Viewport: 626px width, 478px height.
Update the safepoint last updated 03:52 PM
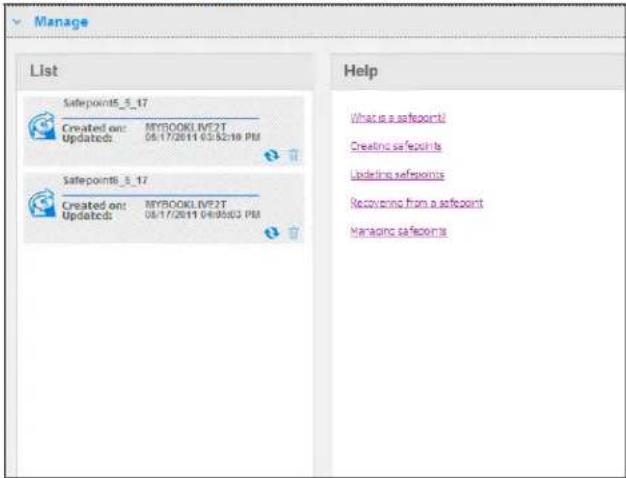[271, 155]
